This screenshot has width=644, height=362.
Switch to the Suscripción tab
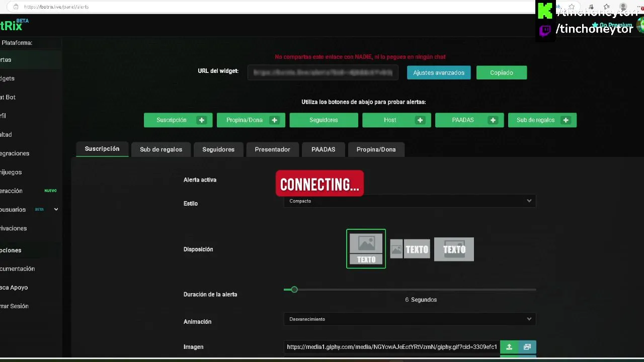click(x=102, y=149)
